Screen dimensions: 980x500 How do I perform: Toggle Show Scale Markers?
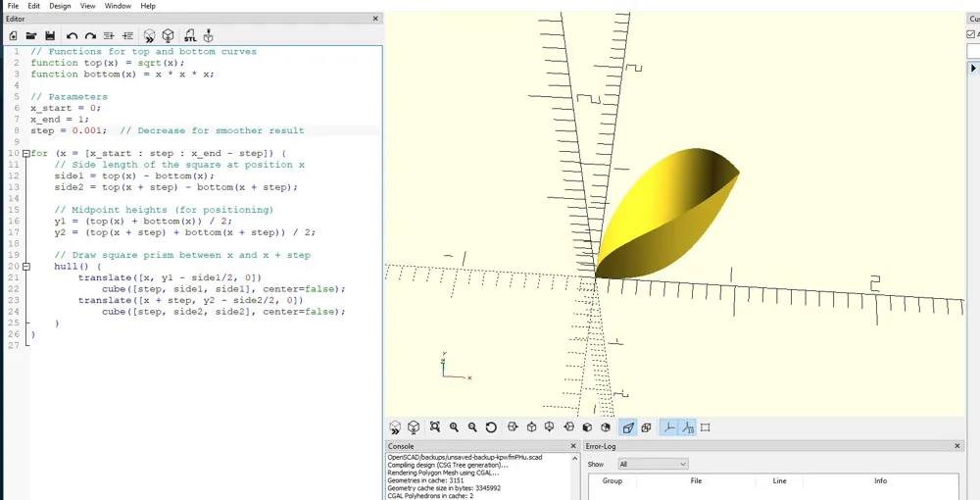pyautogui.click(x=688, y=427)
